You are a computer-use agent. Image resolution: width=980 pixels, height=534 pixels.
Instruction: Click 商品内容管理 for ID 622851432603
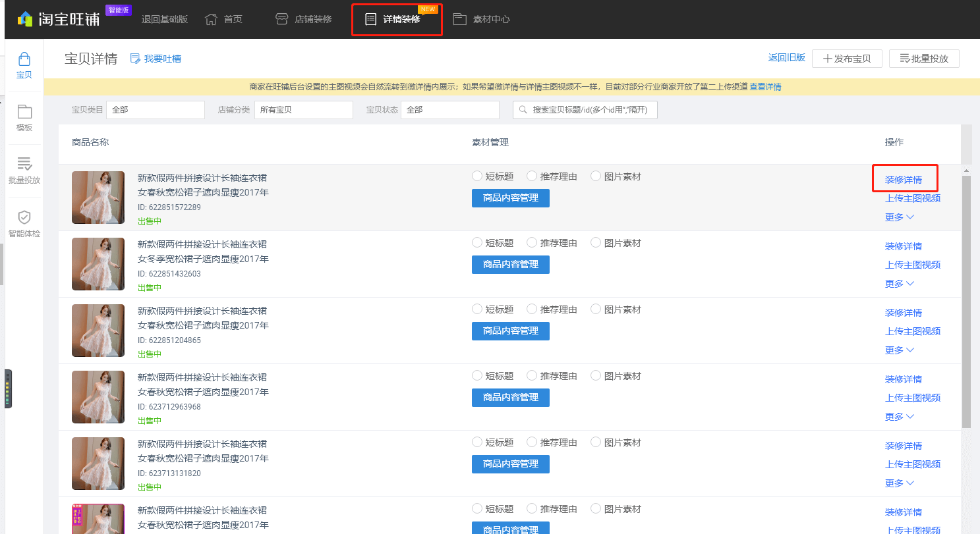click(511, 264)
